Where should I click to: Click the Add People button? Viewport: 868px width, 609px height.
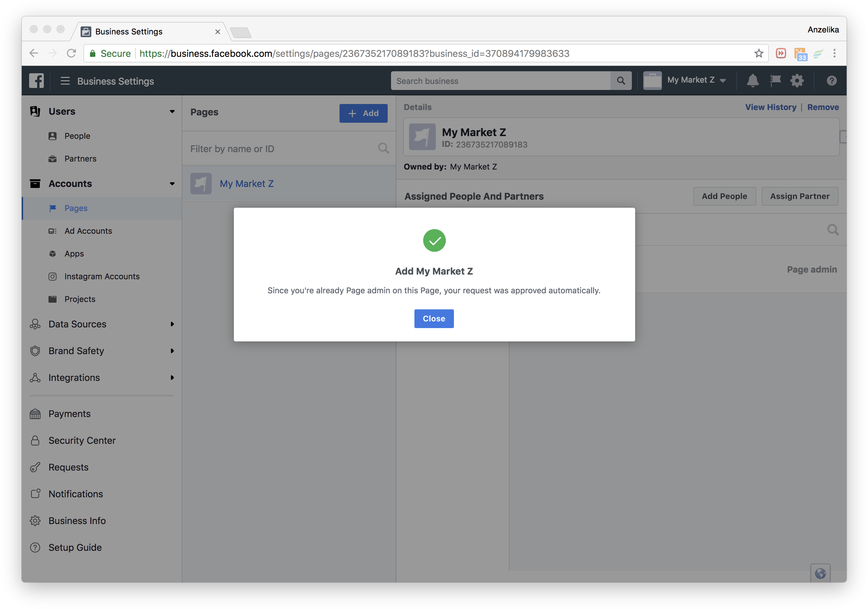[x=725, y=196]
